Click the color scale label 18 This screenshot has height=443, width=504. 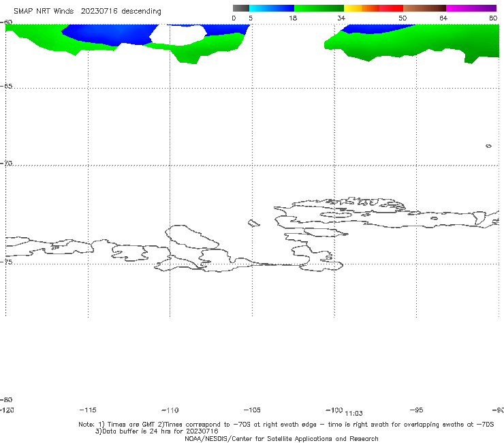coord(293,18)
